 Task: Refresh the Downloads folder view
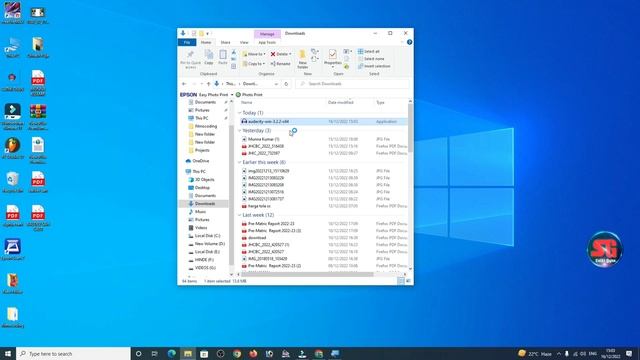pyautogui.click(x=286, y=84)
